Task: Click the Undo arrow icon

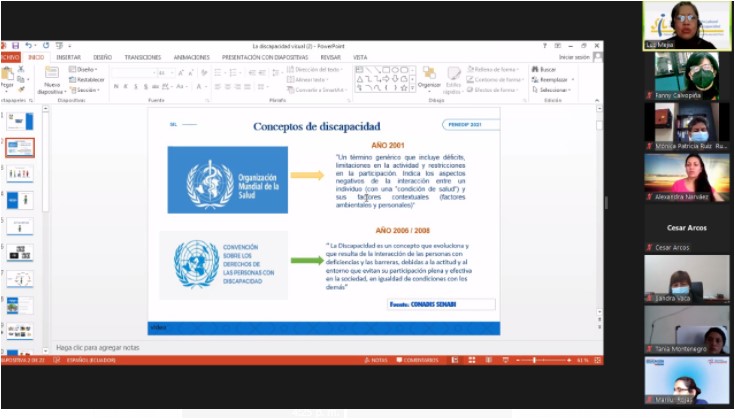Action: 29,45
